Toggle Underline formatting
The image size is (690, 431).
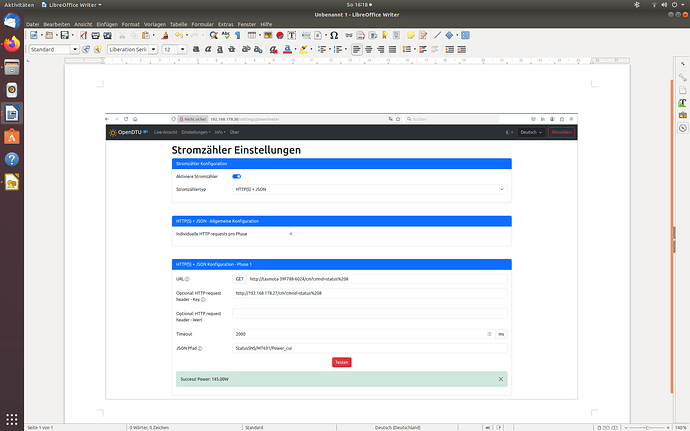pyautogui.click(x=220, y=49)
